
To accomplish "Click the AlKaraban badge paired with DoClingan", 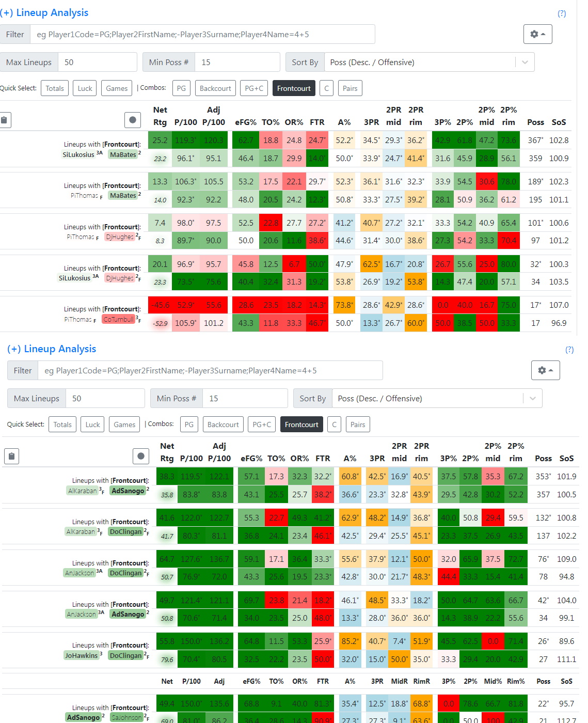I will pos(81,532).
